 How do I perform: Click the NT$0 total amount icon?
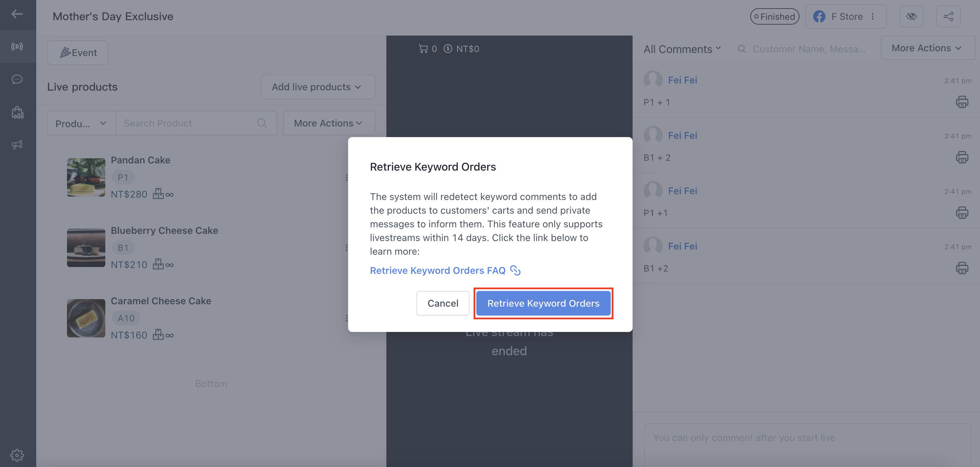tap(448, 49)
